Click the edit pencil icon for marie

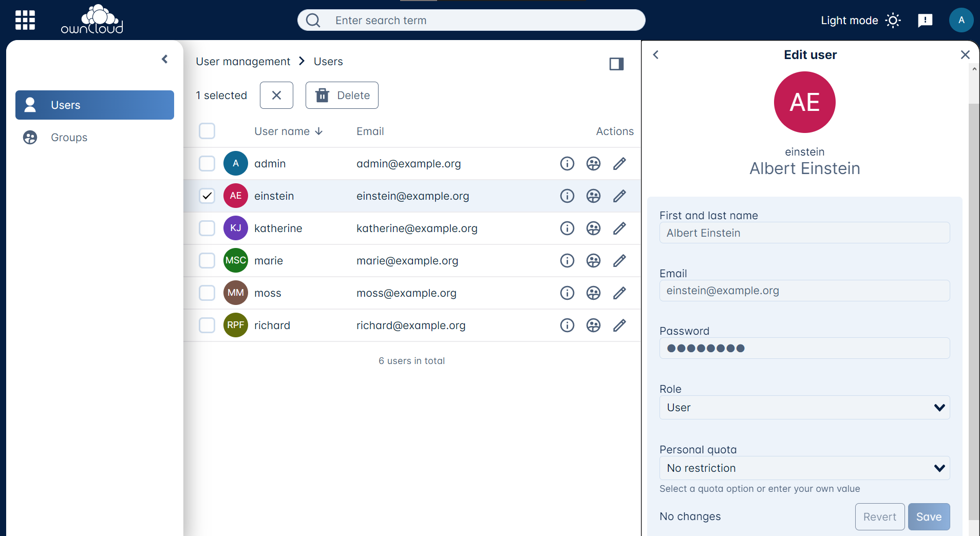click(619, 261)
